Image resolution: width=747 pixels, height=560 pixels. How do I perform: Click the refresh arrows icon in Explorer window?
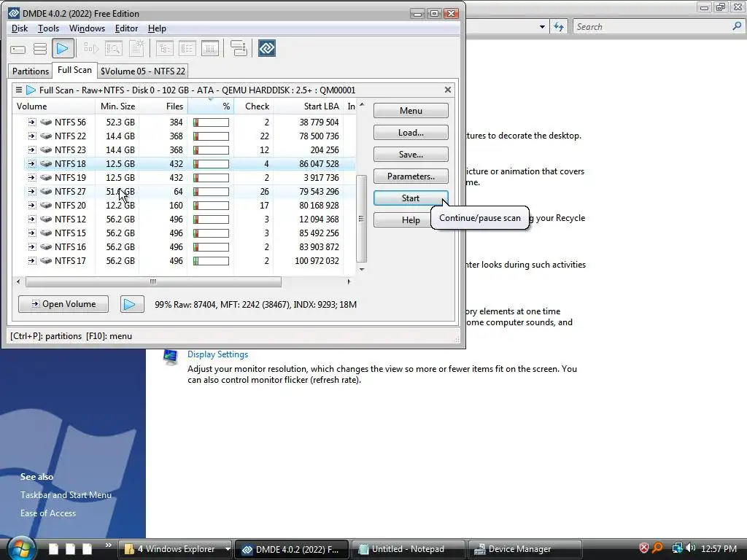click(x=559, y=27)
